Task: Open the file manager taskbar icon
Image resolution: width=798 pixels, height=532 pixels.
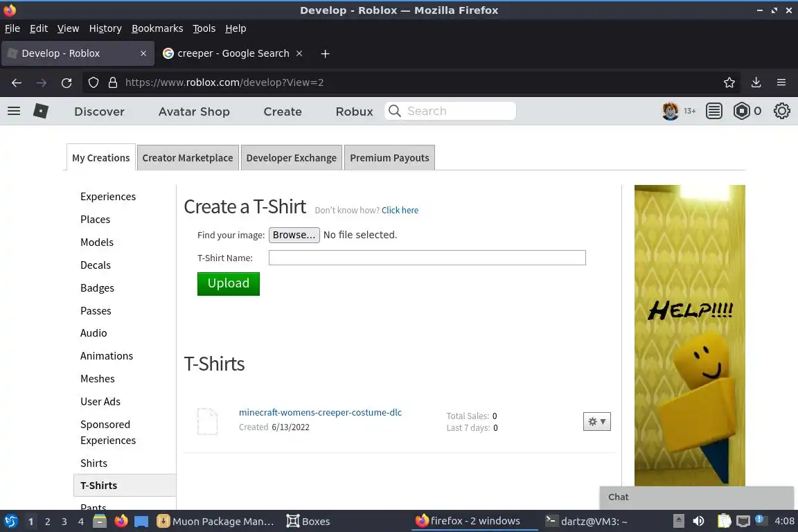Action: (100, 522)
